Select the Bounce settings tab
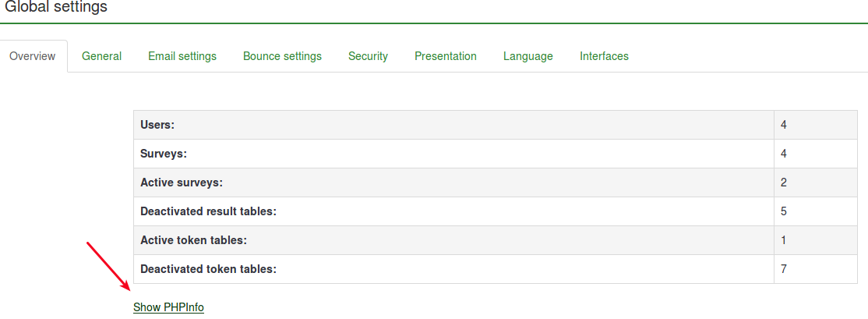Image resolution: width=868 pixels, height=319 pixels. point(282,56)
